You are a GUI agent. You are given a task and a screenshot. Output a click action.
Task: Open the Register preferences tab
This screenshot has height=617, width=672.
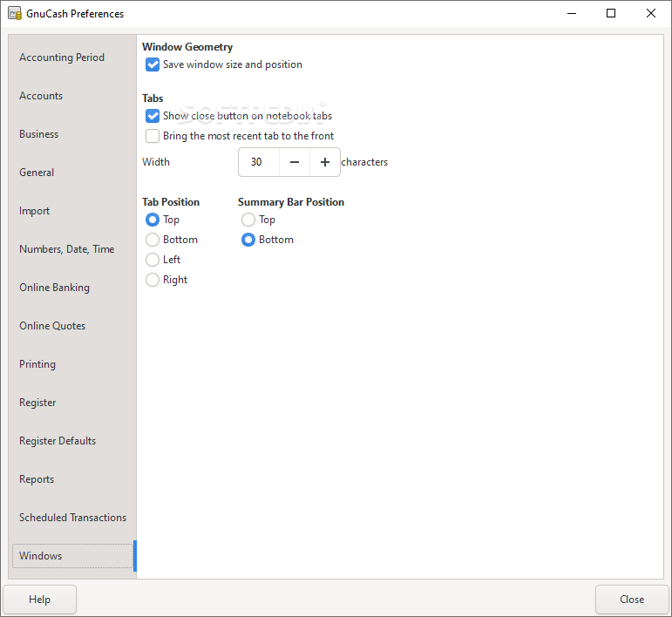(x=71, y=403)
